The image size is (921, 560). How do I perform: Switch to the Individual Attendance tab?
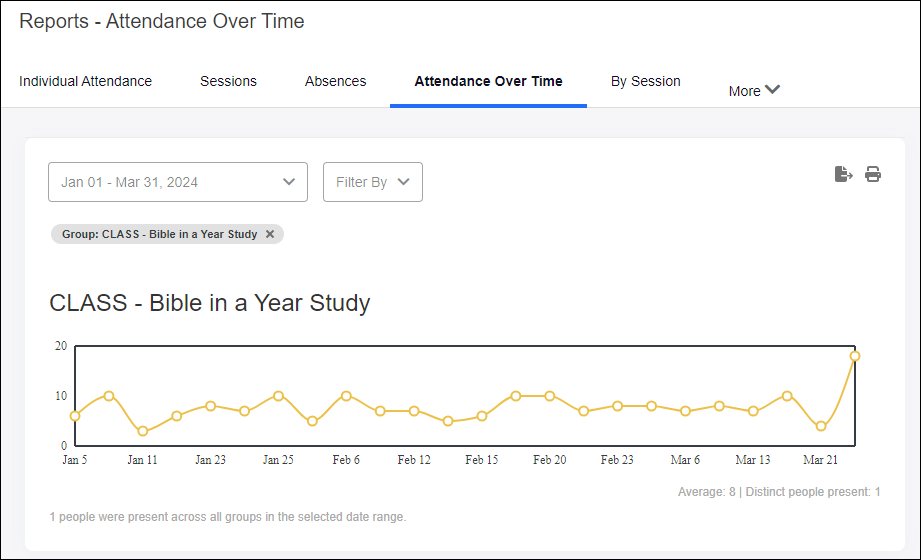pyautogui.click(x=86, y=81)
